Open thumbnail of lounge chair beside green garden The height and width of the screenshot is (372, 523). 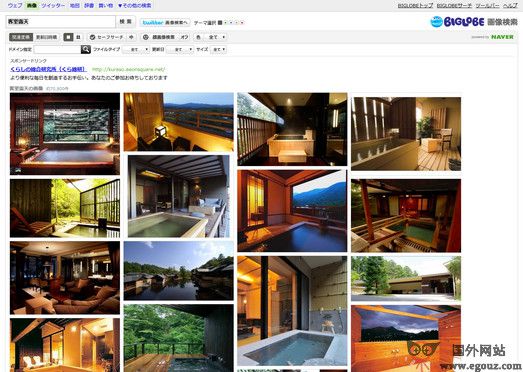point(65,208)
